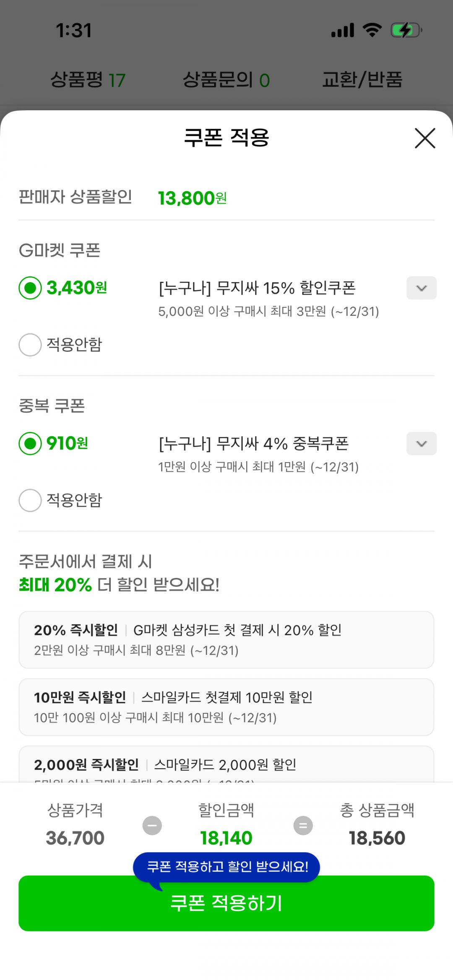Image resolution: width=453 pixels, height=980 pixels.
Task: Tap the battery charging icon
Action: [406, 30]
